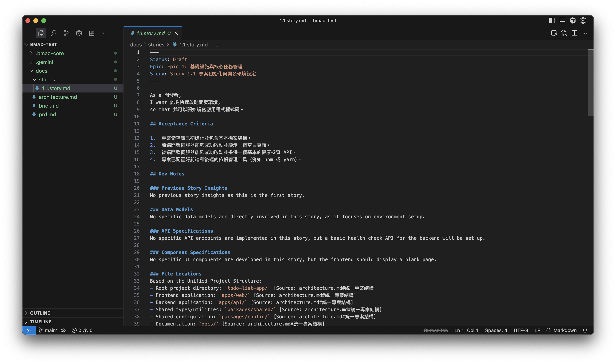Select the 1.1.story.md editor tab
The image size is (616, 364).
pyautogui.click(x=153, y=33)
